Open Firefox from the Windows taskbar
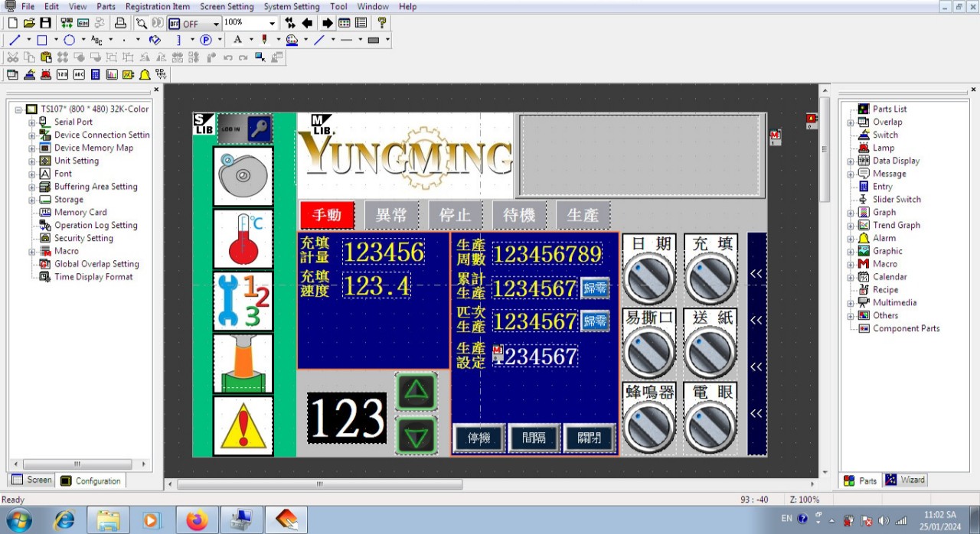This screenshot has width=980, height=534. 197,520
